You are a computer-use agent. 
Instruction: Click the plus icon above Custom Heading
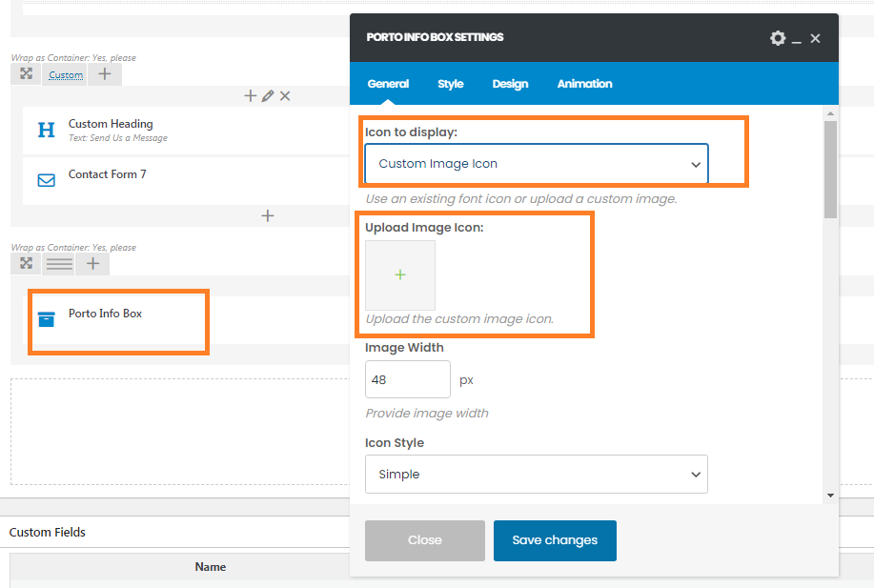[251, 96]
